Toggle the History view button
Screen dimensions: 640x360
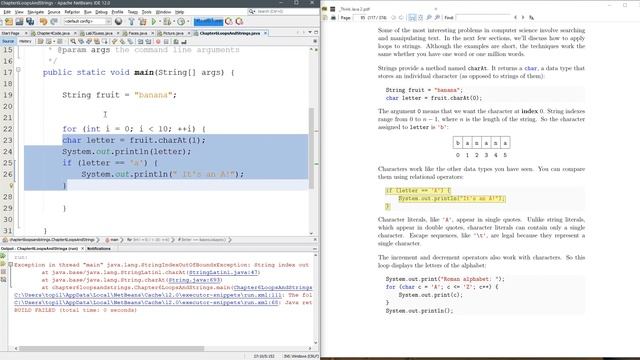coord(25,41)
